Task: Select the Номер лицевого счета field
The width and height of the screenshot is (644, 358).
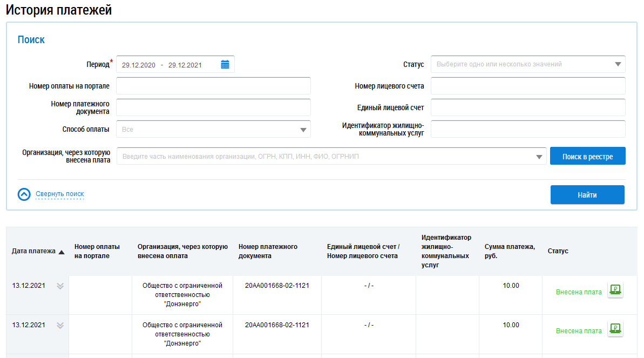Action: tap(527, 86)
